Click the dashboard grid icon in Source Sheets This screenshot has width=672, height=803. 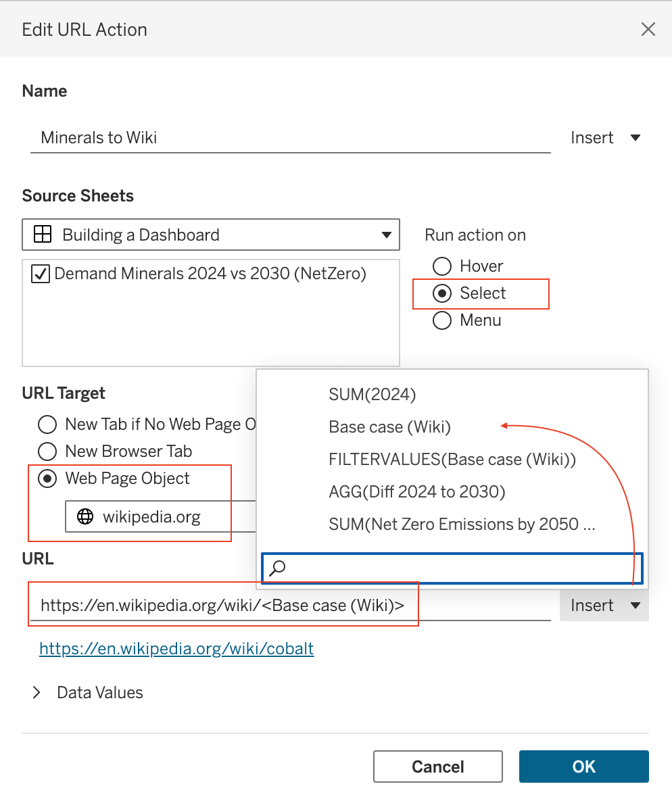click(43, 234)
